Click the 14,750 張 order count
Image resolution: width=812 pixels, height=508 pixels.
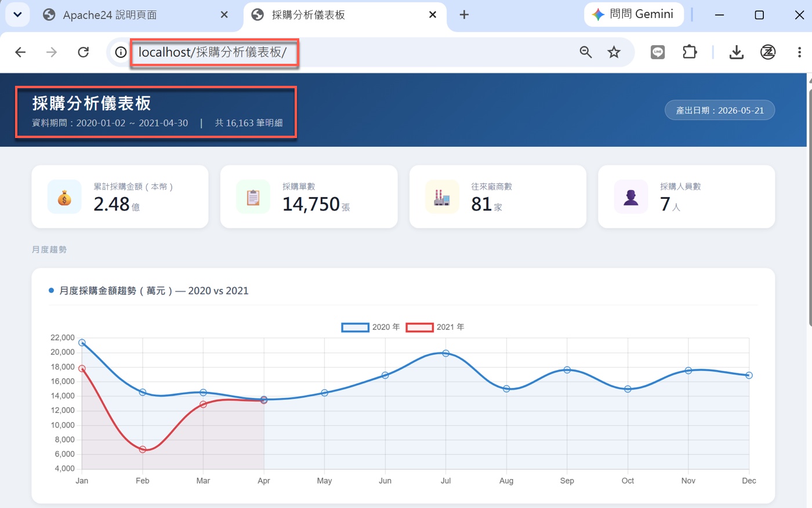pyautogui.click(x=316, y=204)
